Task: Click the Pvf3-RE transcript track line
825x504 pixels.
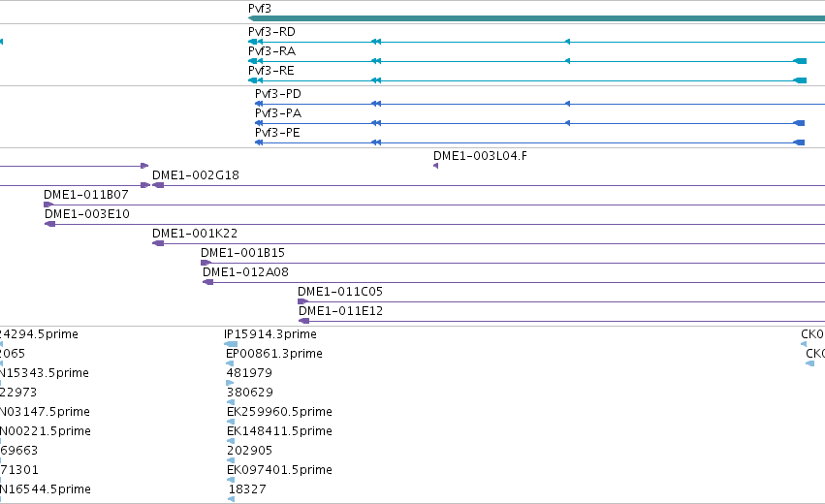Action: (527, 80)
